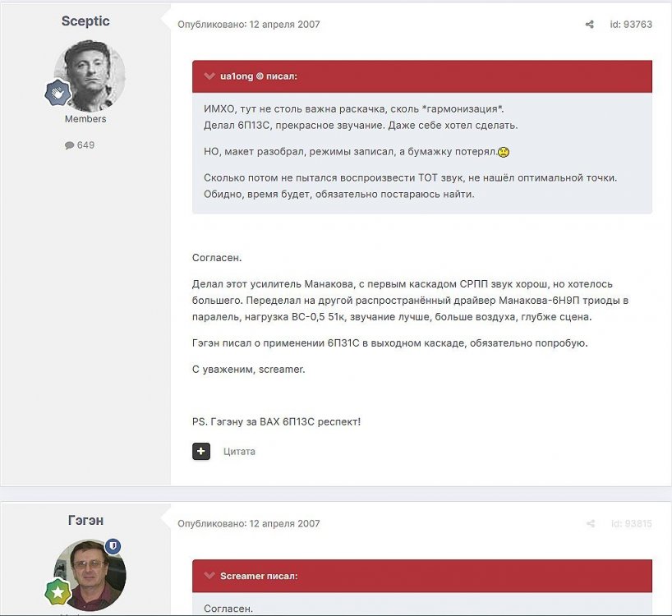Click the share icon on Гэгэн's post
The width and height of the screenshot is (672, 616).
[x=589, y=524]
